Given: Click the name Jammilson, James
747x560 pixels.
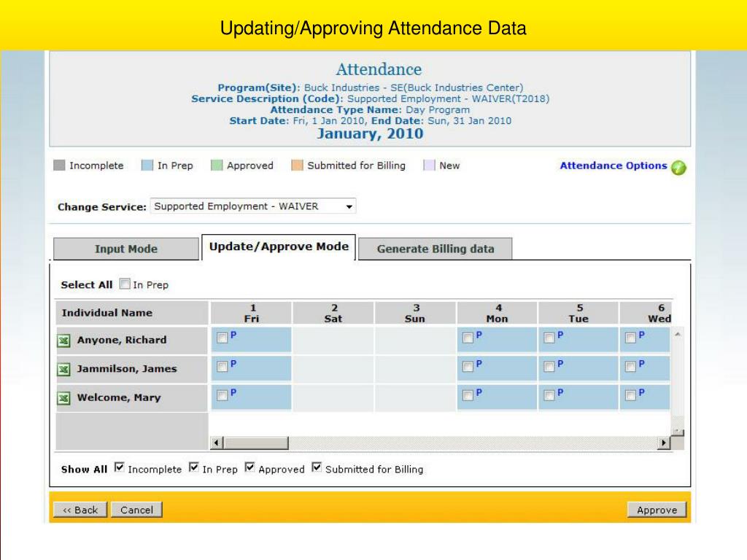Looking at the screenshot, I should coord(127,368).
